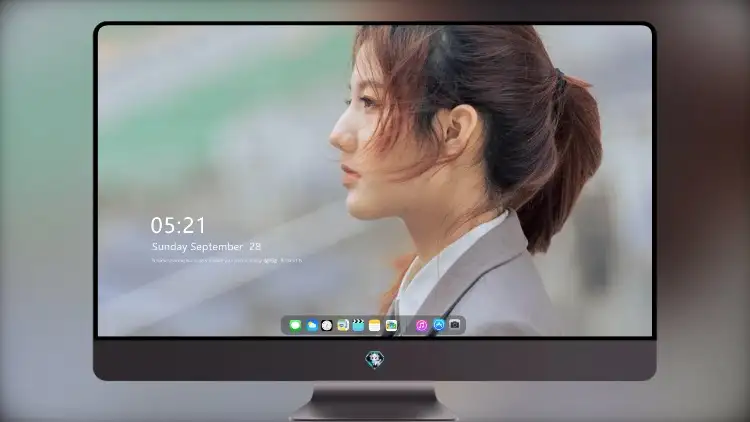750x422 pixels.
Task: Click the Sunday September 28 date text
Action: 206,247
